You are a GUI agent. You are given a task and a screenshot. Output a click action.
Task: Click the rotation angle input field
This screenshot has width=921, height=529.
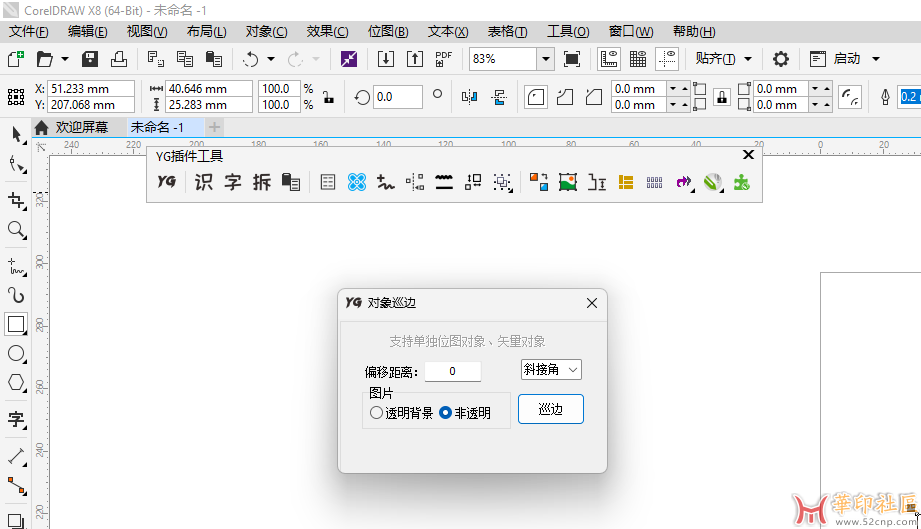pyautogui.click(x=398, y=97)
